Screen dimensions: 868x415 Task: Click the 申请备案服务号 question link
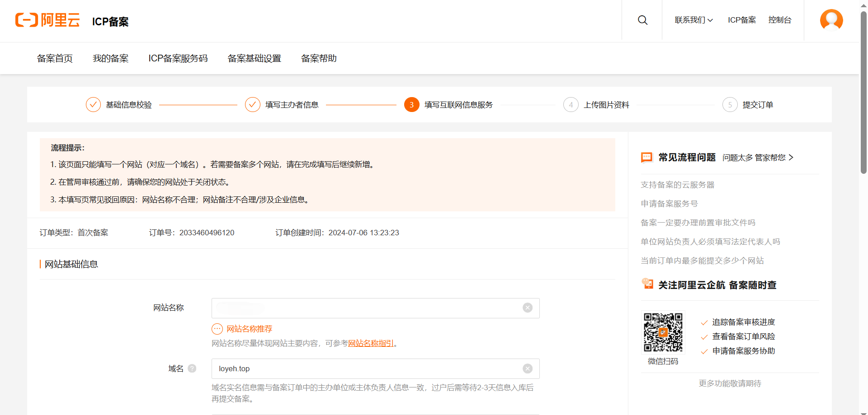pos(669,204)
